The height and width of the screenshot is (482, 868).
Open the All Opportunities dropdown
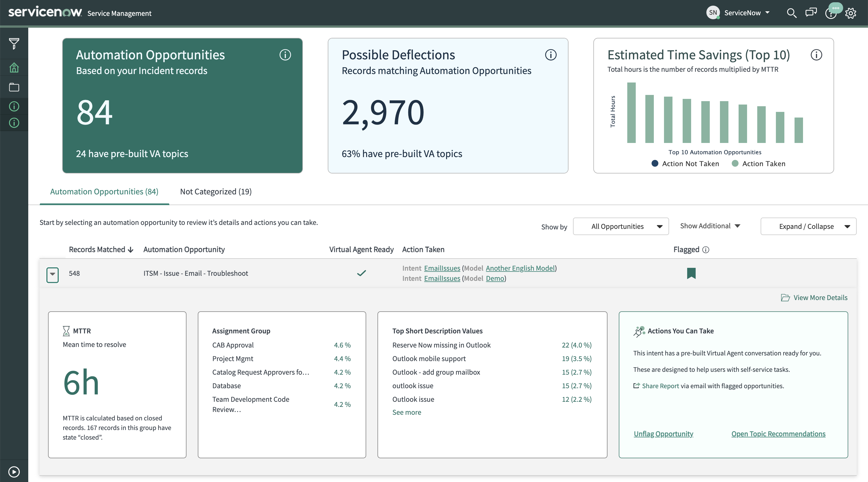click(x=621, y=226)
